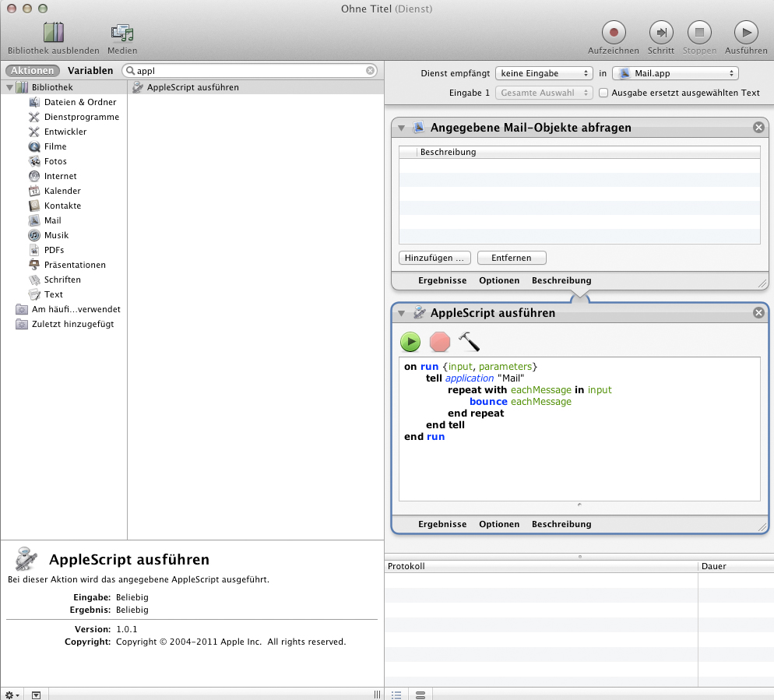Hide the library with Bibliothek ausblenden
The height and width of the screenshot is (700, 774).
tap(53, 38)
